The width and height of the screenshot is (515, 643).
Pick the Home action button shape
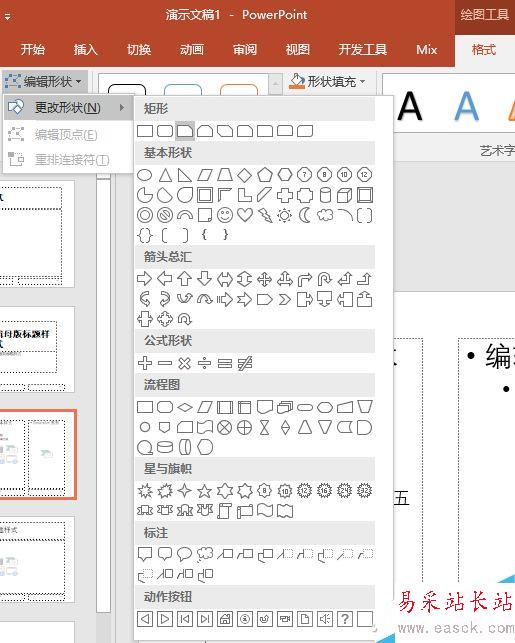coord(225,619)
